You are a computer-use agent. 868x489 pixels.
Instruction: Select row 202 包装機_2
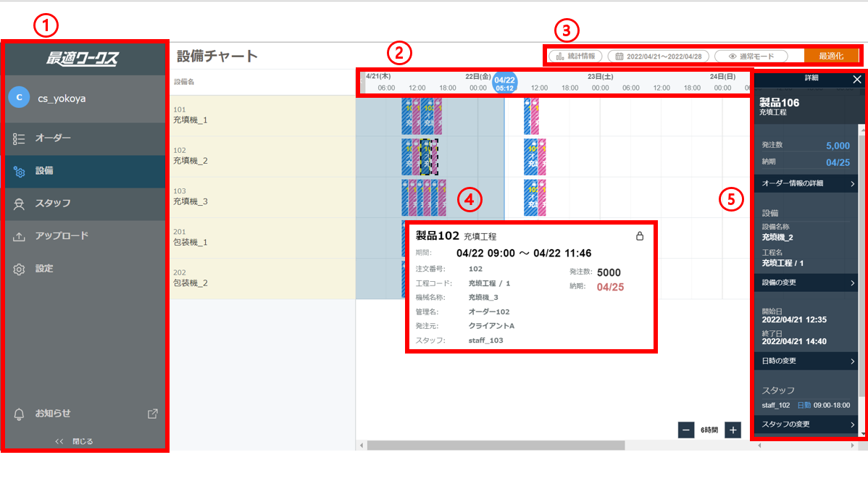262,278
